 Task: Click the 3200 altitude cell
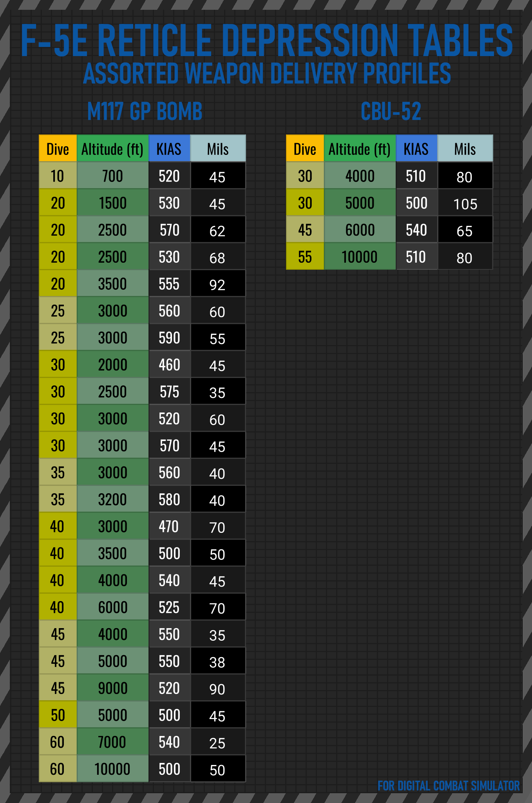[113, 499]
